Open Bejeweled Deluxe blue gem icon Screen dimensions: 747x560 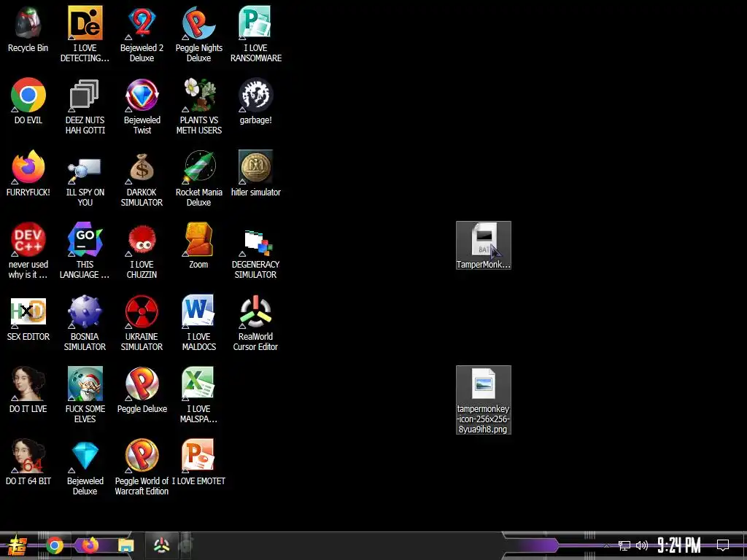[85, 467]
